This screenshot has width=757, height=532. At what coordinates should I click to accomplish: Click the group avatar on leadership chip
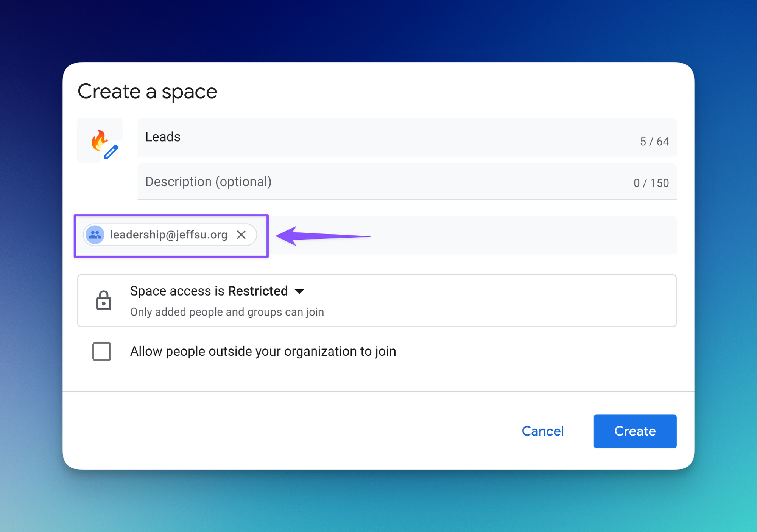(x=95, y=235)
